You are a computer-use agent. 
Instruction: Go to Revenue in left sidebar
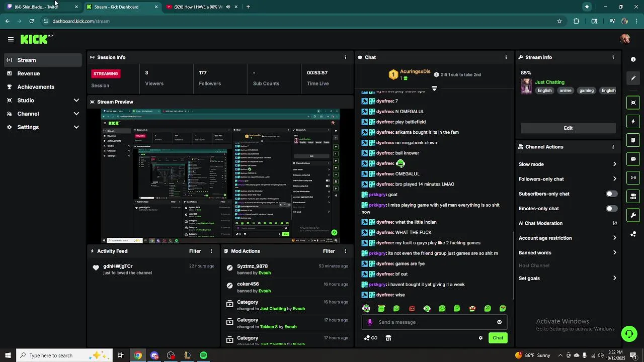pyautogui.click(x=43, y=73)
